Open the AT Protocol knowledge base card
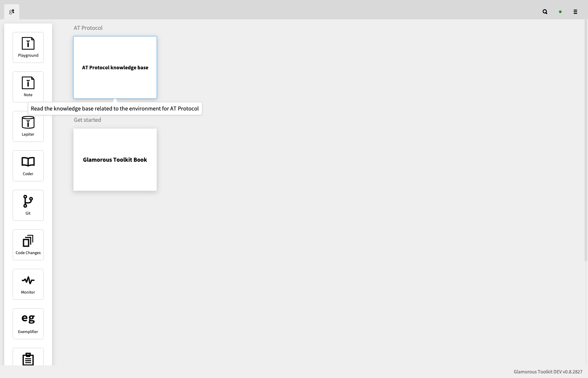This screenshot has width=588, height=378. (x=115, y=67)
